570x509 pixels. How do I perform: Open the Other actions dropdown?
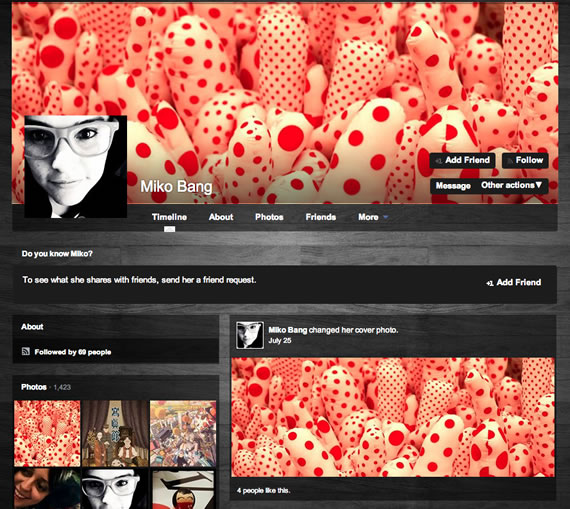511,185
